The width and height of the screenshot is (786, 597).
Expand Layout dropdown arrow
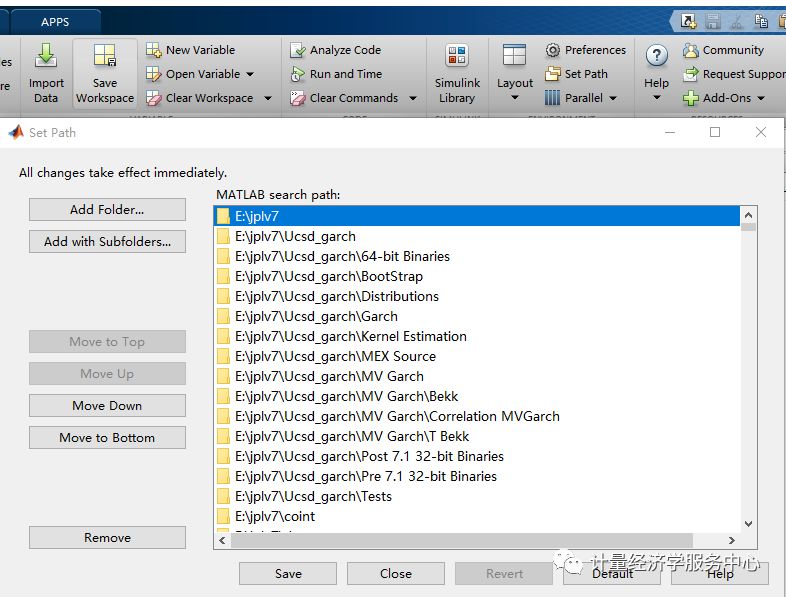pos(514,98)
